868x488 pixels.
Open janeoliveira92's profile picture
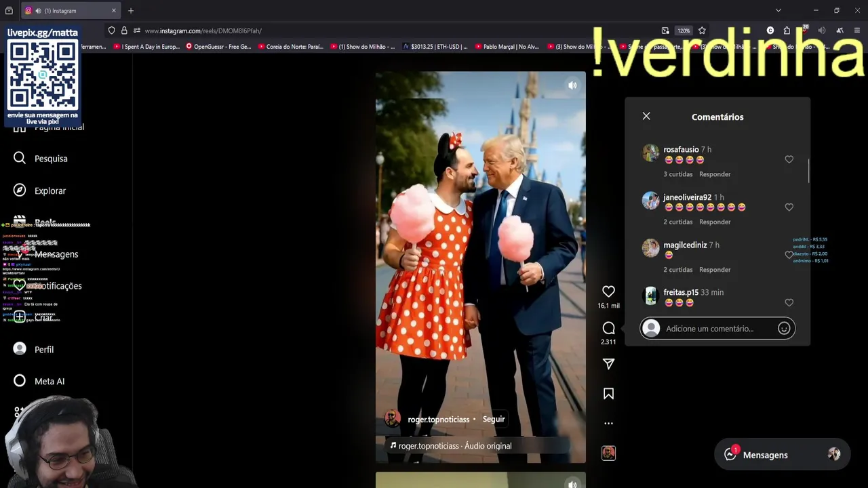point(650,201)
